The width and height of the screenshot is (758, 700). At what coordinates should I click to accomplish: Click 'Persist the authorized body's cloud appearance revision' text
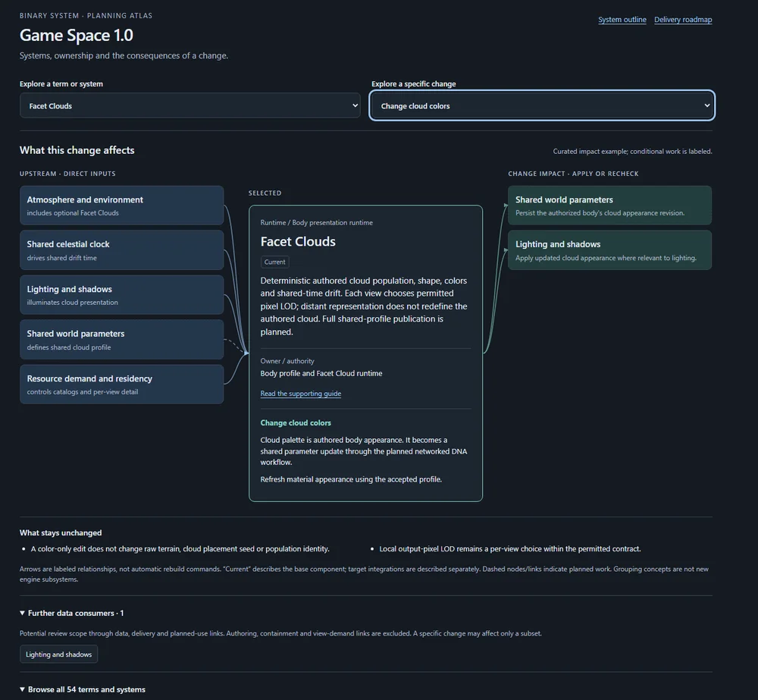(600, 213)
